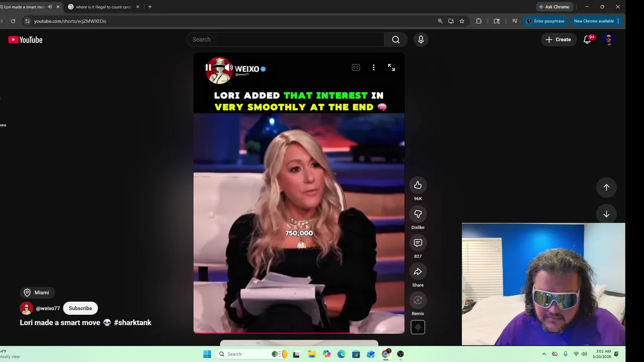This screenshot has width=644, height=362.
Task: Open the tab search side panel icon
Action: (x=497, y=21)
